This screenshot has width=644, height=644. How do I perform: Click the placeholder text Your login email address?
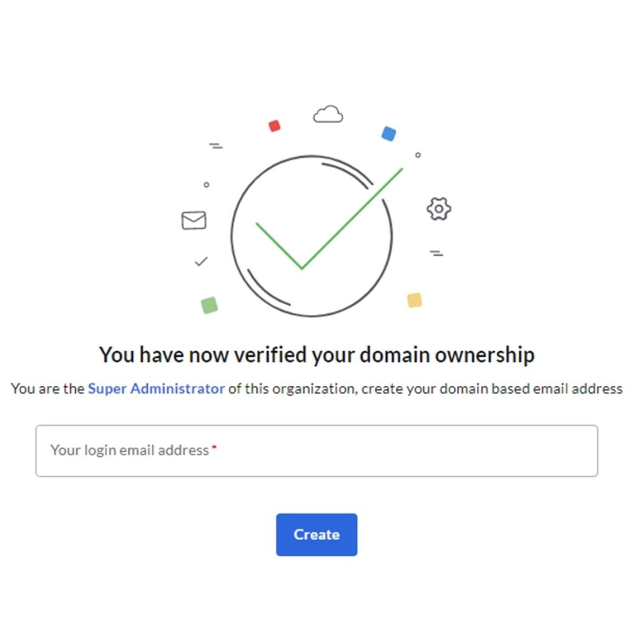click(x=129, y=450)
